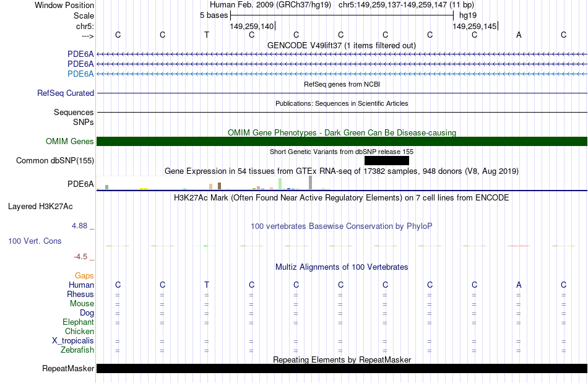588x383 pixels.
Task: Click the Common dbSNP(155) label
Action: 55,160
